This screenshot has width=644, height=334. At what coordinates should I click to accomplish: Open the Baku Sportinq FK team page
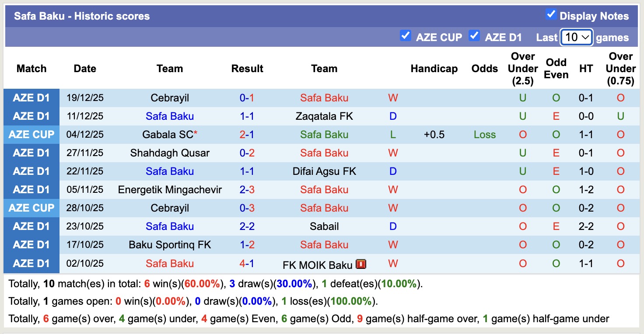[x=170, y=244]
